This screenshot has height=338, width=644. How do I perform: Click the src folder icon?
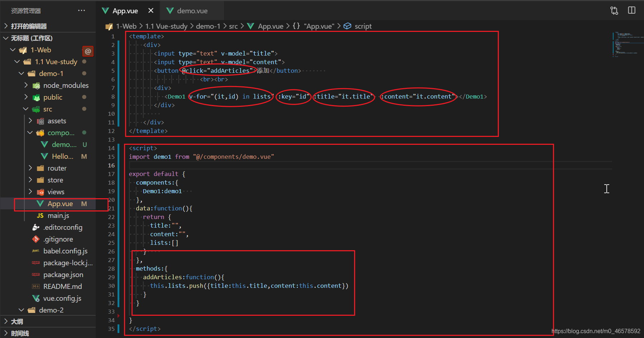pos(36,109)
